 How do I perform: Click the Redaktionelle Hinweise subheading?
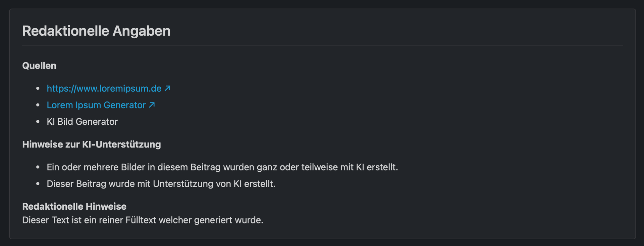point(74,206)
